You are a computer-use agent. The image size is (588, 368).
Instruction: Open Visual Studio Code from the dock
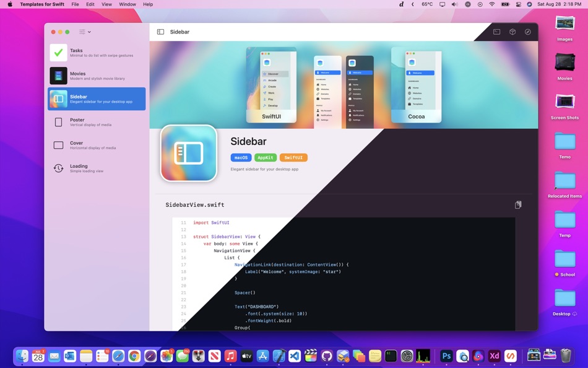[295, 356]
